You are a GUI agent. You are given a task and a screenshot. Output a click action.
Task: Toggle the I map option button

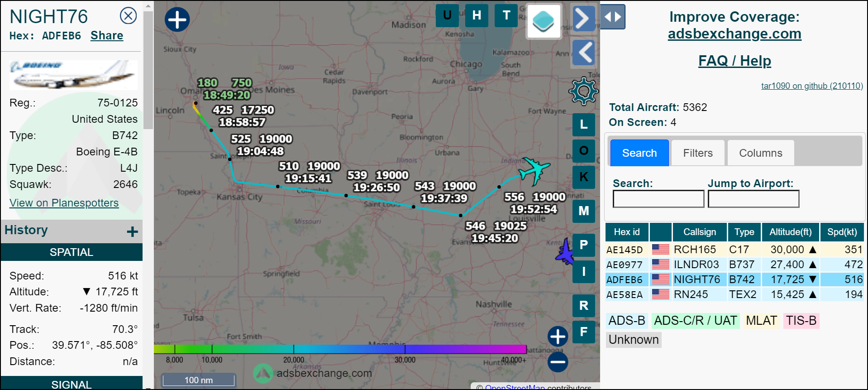584,271
